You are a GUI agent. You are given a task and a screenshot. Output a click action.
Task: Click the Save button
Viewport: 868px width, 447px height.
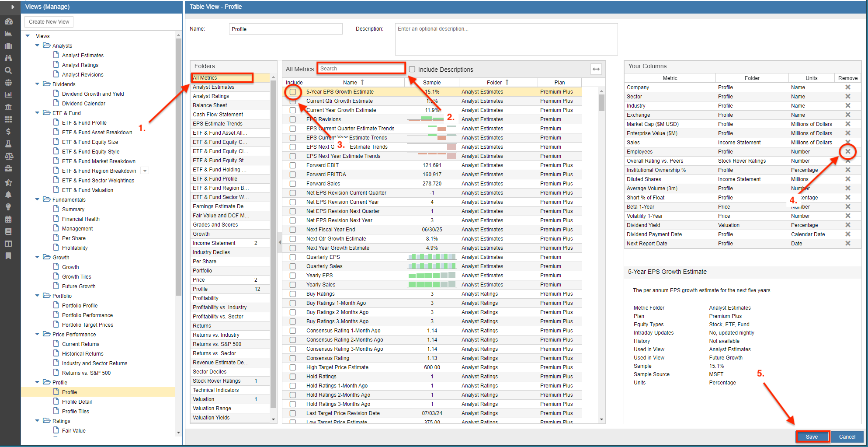coord(812,437)
